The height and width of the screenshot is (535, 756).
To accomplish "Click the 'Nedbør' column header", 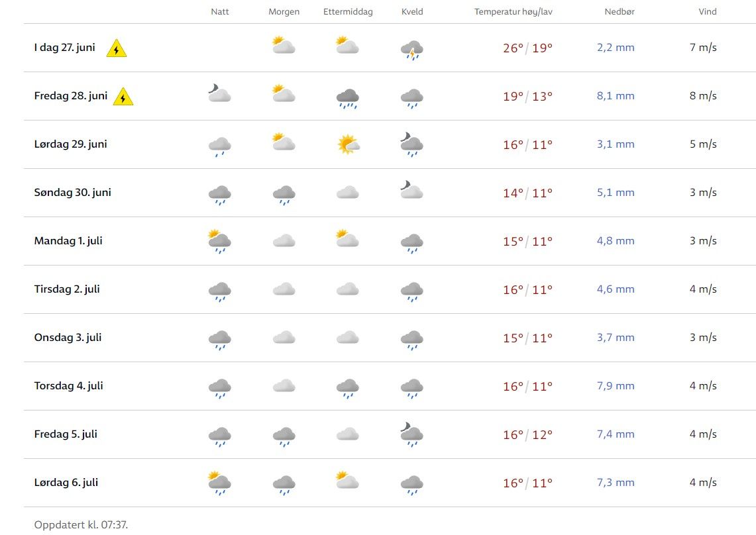I will click(x=620, y=12).
